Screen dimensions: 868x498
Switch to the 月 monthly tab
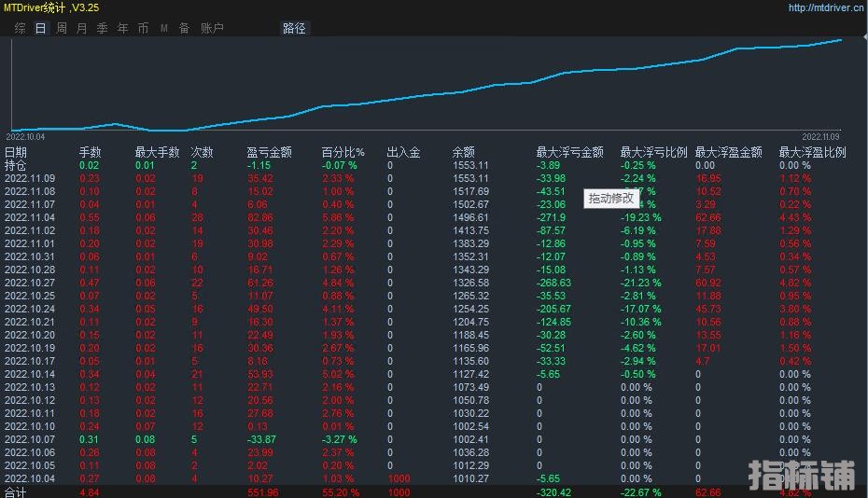pos(81,28)
